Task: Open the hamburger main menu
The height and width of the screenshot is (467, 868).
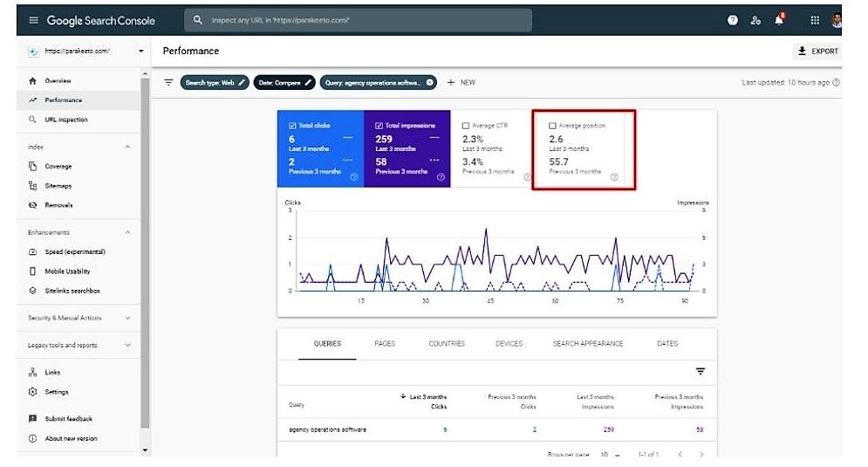Action: 34,20
